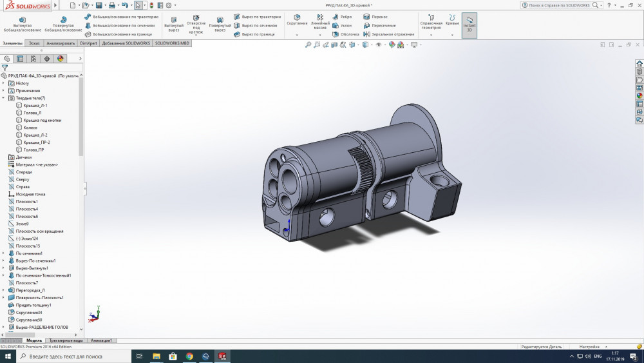Expand the History tree node
Image resolution: width=644 pixels, height=363 pixels.
click(3, 83)
